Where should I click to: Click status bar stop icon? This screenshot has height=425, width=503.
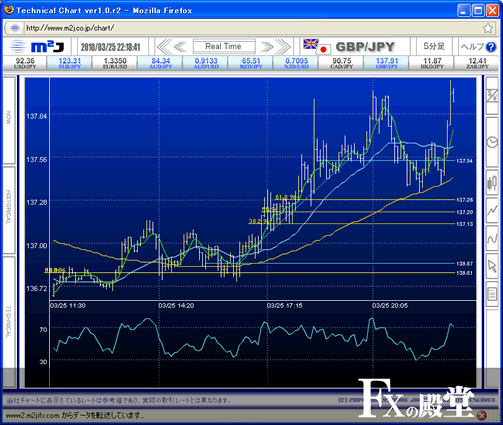[481, 416]
